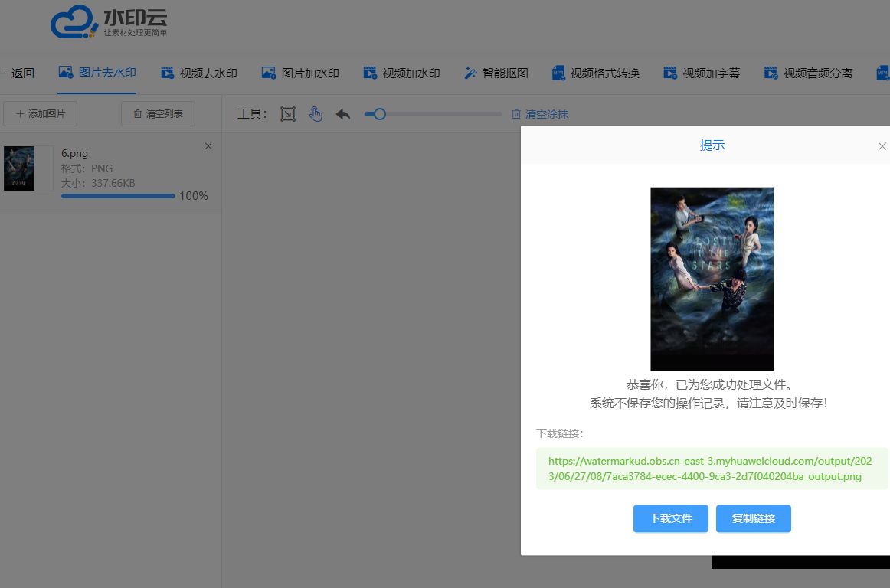
Task: Click 下载文件 button
Action: (671, 519)
